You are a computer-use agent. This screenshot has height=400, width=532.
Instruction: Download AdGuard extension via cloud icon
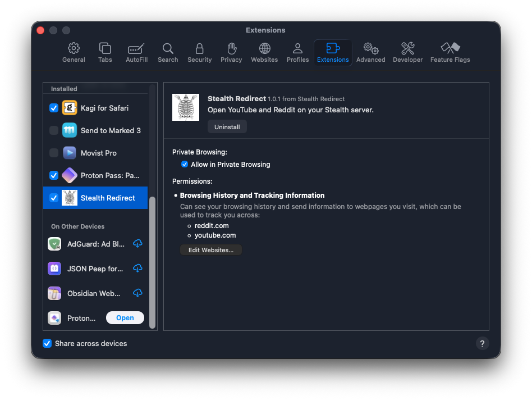[137, 243]
